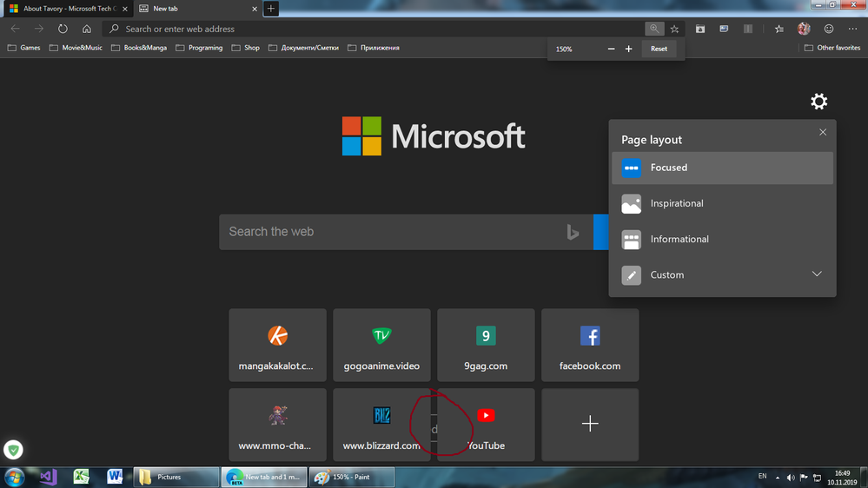Click the zoom in plus button
The height and width of the screenshot is (488, 868).
(628, 49)
